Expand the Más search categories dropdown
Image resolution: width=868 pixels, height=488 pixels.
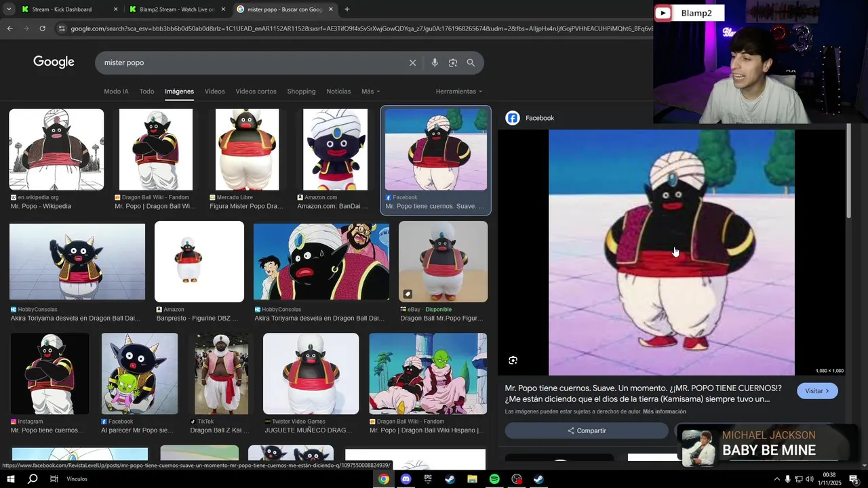tap(370, 91)
